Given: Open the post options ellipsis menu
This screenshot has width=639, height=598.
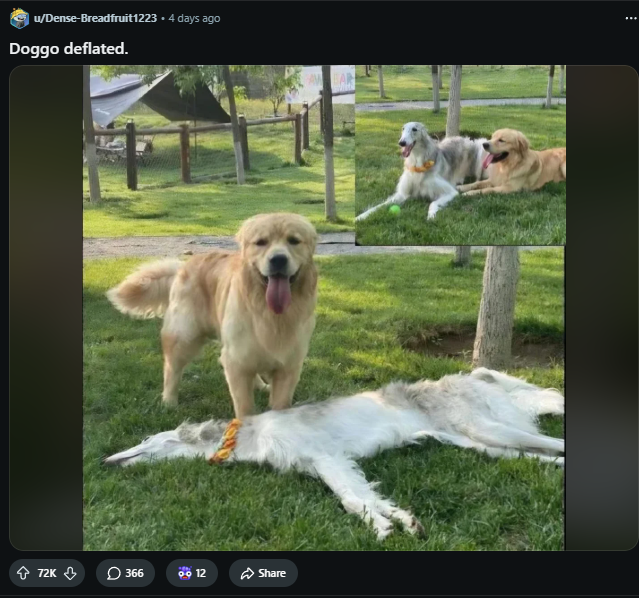Looking at the screenshot, I should tap(631, 18).
